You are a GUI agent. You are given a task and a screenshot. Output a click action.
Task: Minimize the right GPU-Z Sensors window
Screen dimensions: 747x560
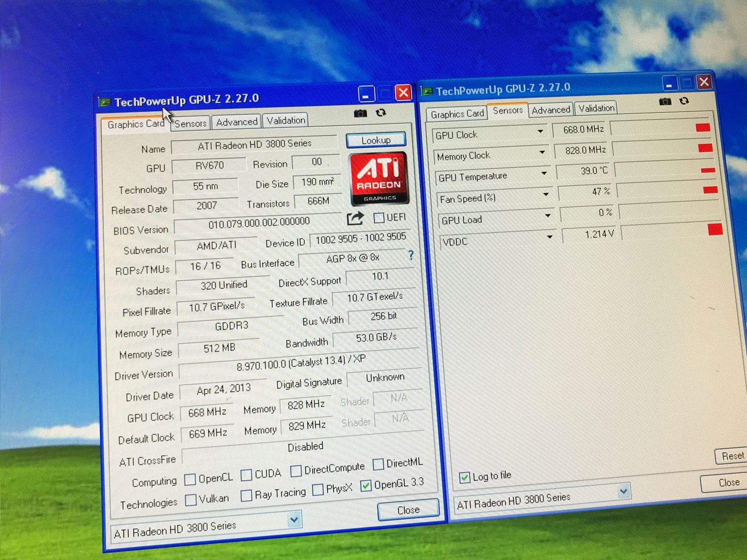click(x=669, y=83)
